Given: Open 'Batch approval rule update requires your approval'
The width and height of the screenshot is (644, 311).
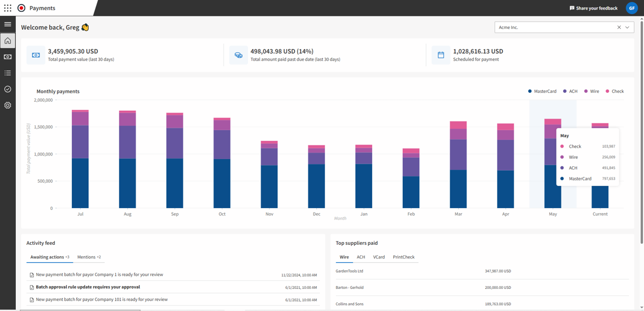Looking at the screenshot, I should point(88,287).
